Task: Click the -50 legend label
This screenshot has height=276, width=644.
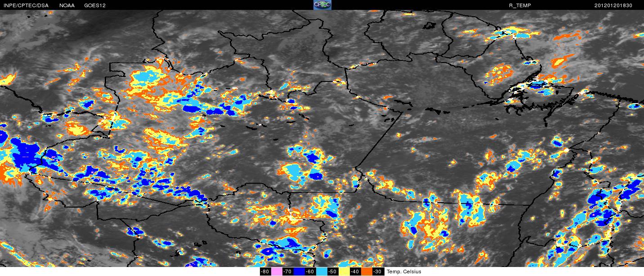Action: [333, 271]
